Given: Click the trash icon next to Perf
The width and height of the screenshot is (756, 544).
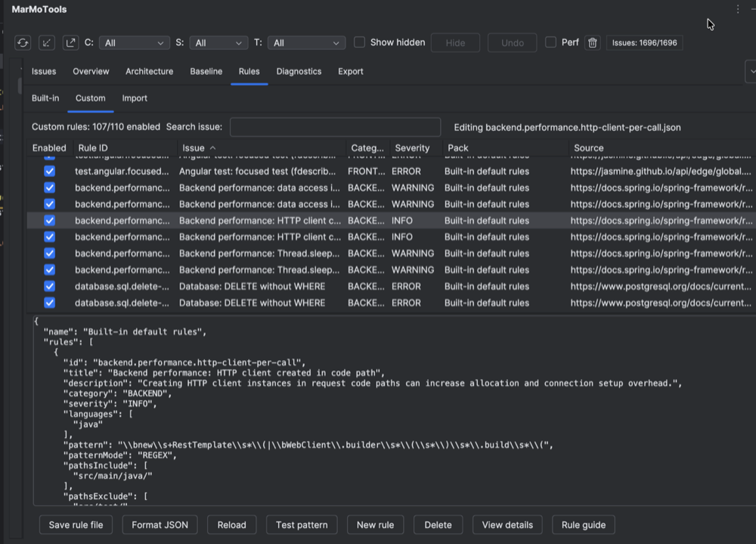Looking at the screenshot, I should (x=592, y=42).
